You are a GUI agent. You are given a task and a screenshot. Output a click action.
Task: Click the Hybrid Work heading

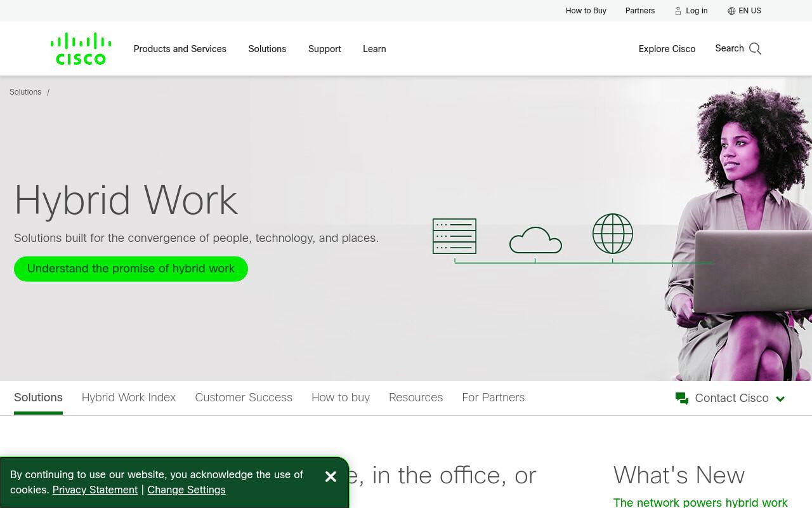click(x=126, y=201)
